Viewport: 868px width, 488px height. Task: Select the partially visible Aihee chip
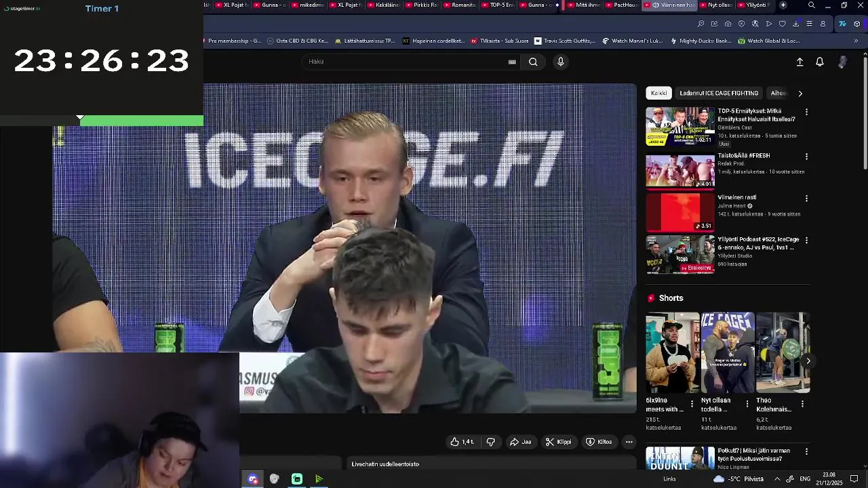778,94
